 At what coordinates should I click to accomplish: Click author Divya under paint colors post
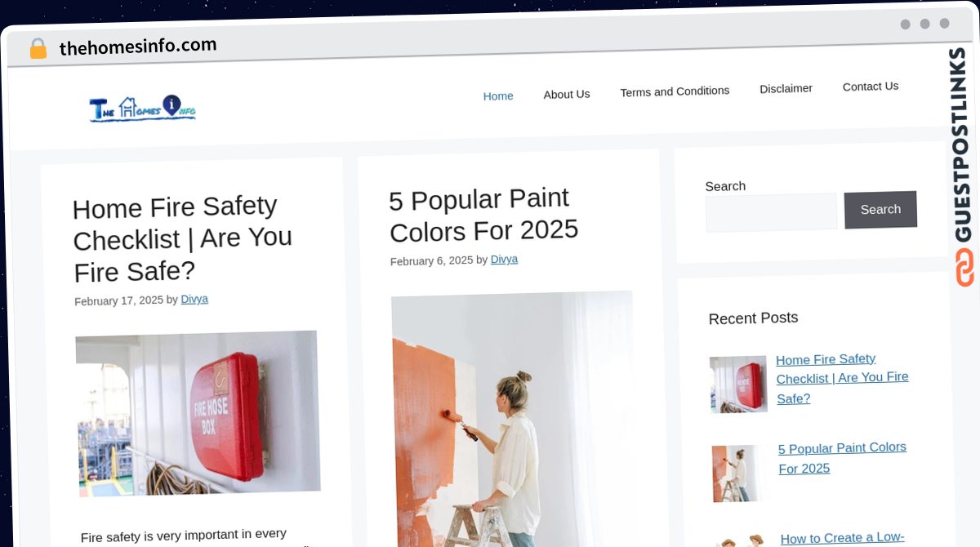(x=504, y=260)
